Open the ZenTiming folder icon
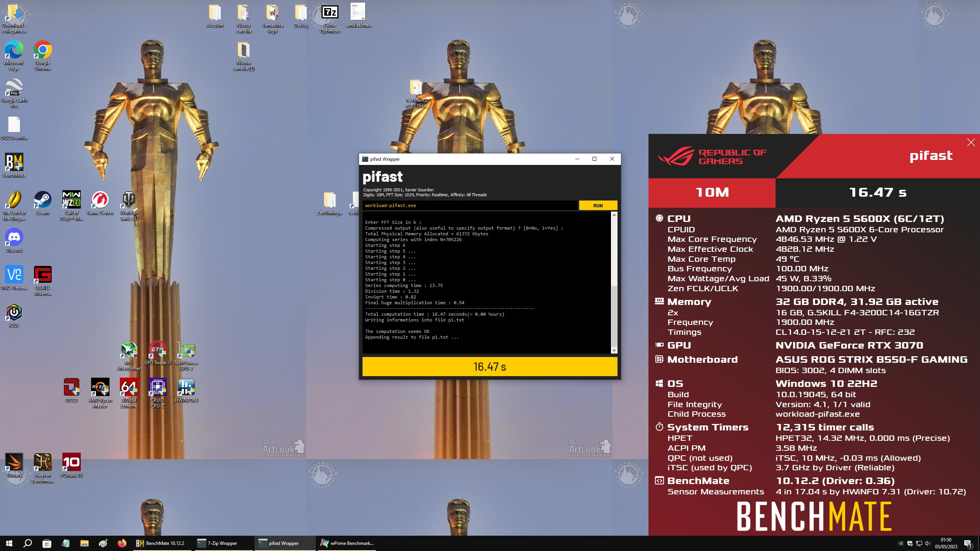The image size is (980, 551). [330, 203]
